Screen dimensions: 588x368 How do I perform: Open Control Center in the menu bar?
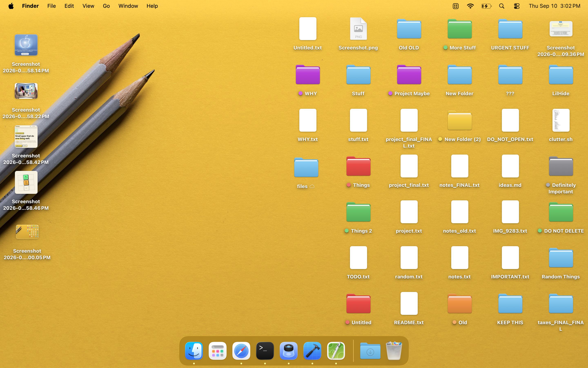click(x=517, y=6)
